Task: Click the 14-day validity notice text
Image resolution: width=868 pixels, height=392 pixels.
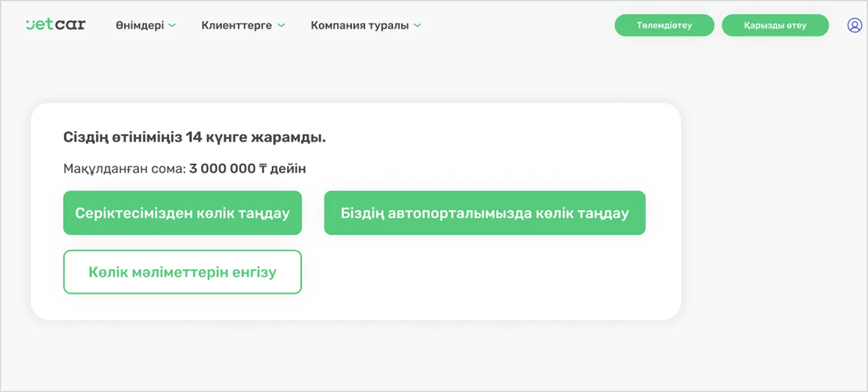Action: (x=195, y=137)
